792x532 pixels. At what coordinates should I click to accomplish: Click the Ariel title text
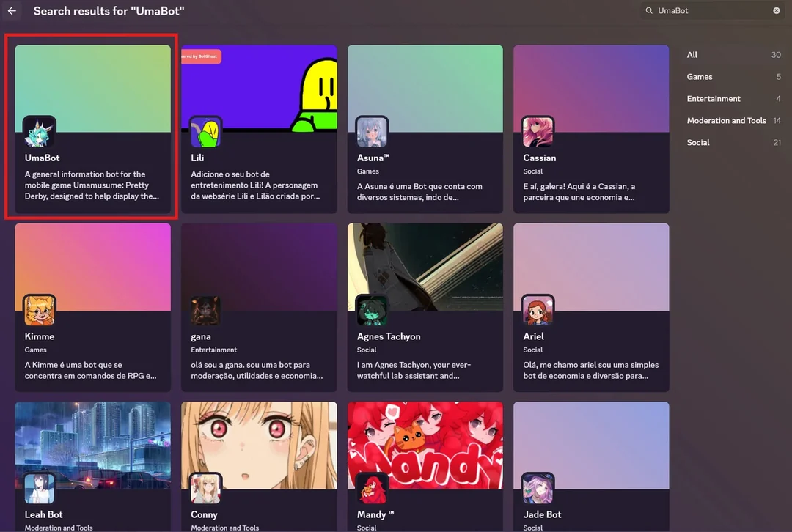533,336
